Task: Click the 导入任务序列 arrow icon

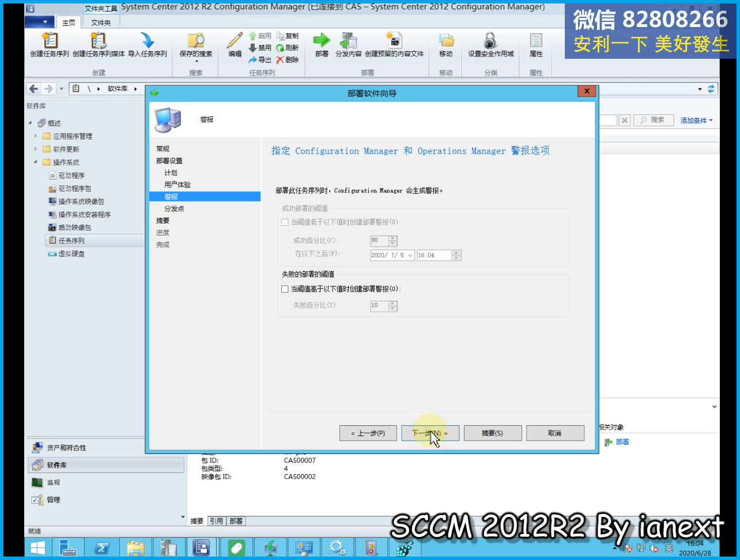Action: 148,40
